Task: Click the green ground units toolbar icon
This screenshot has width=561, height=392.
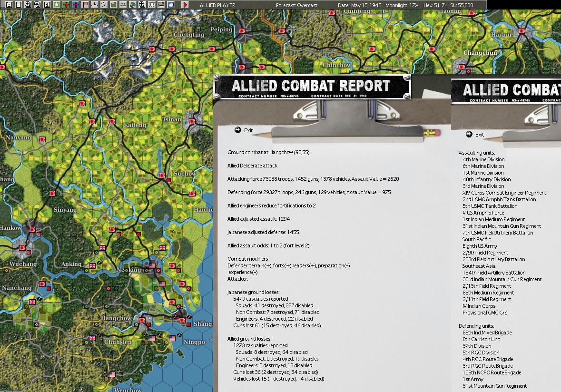Action: [123, 5]
